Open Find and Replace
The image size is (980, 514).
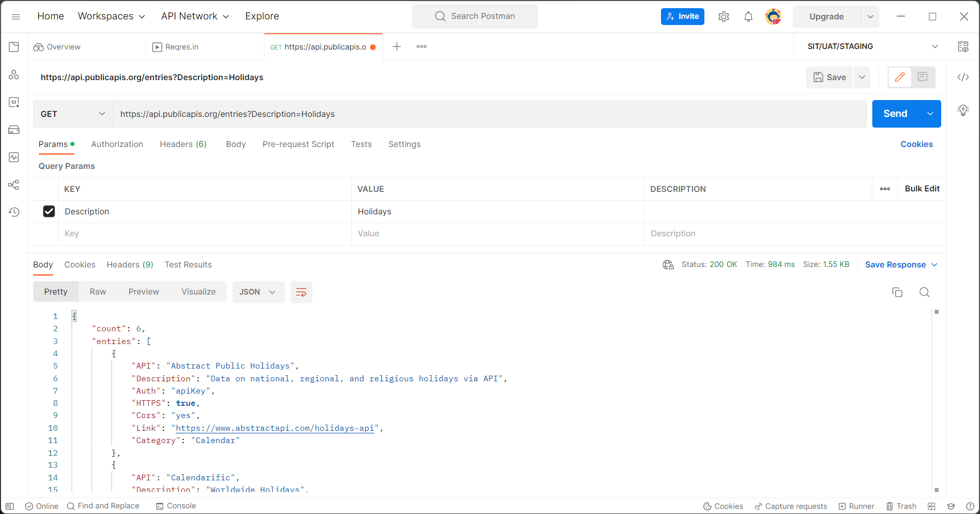click(103, 506)
